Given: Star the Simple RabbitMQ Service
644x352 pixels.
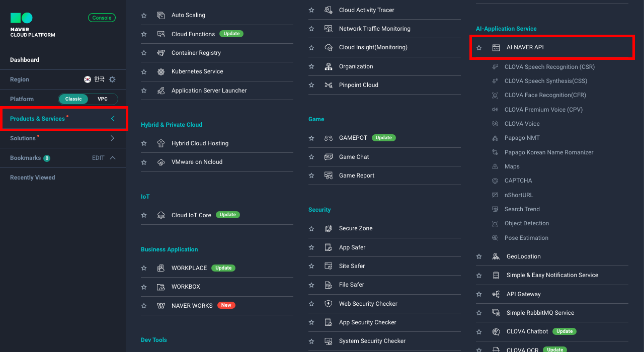Looking at the screenshot, I should point(479,313).
